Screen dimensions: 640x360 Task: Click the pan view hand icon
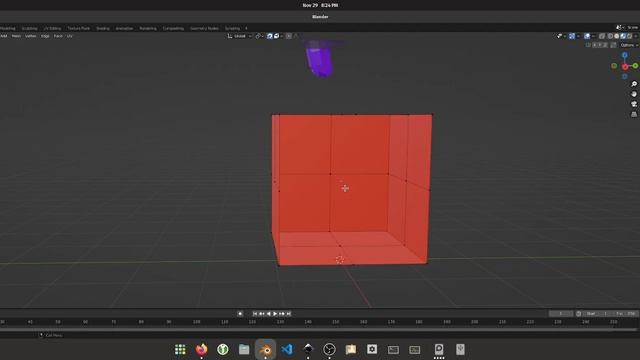tap(634, 94)
